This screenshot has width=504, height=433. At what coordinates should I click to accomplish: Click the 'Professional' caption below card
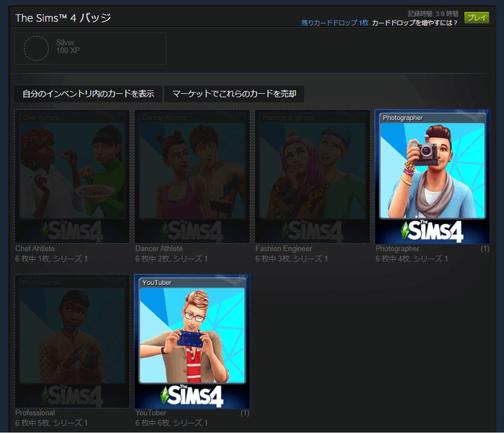[35, 413]
